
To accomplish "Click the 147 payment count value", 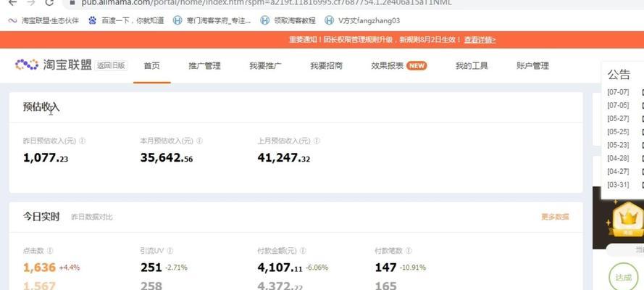I will [385, 268].
